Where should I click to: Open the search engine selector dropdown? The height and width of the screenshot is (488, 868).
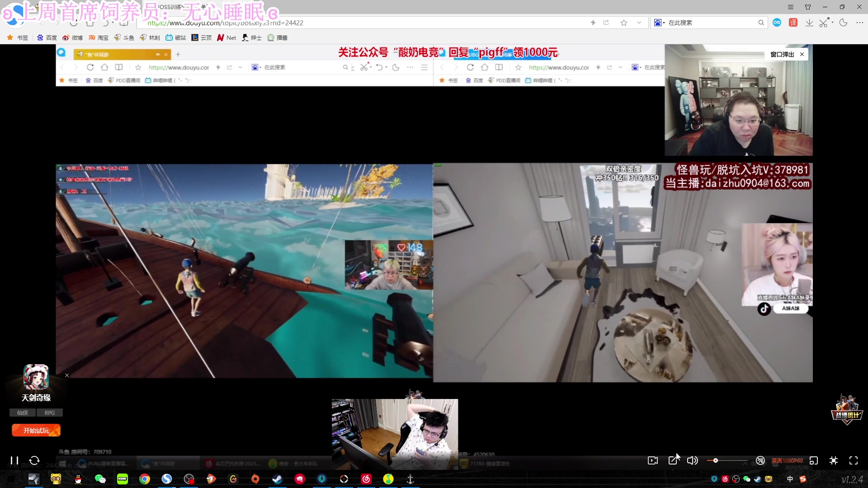(x=660, y=23)
